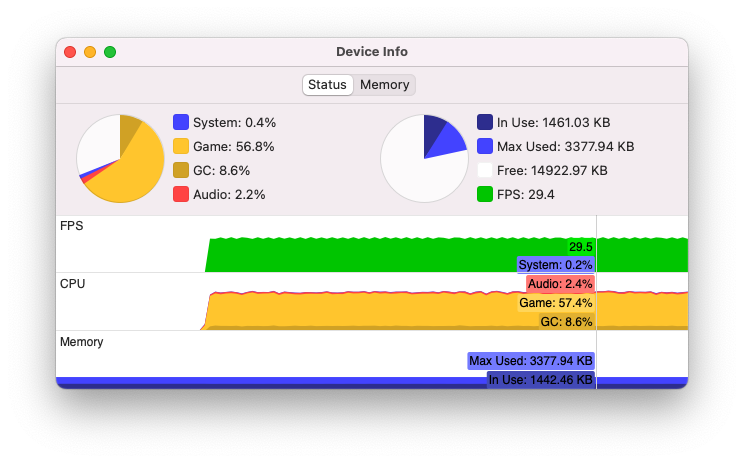
Task: Click the green FPS graph area
Action: click(380, 255)
